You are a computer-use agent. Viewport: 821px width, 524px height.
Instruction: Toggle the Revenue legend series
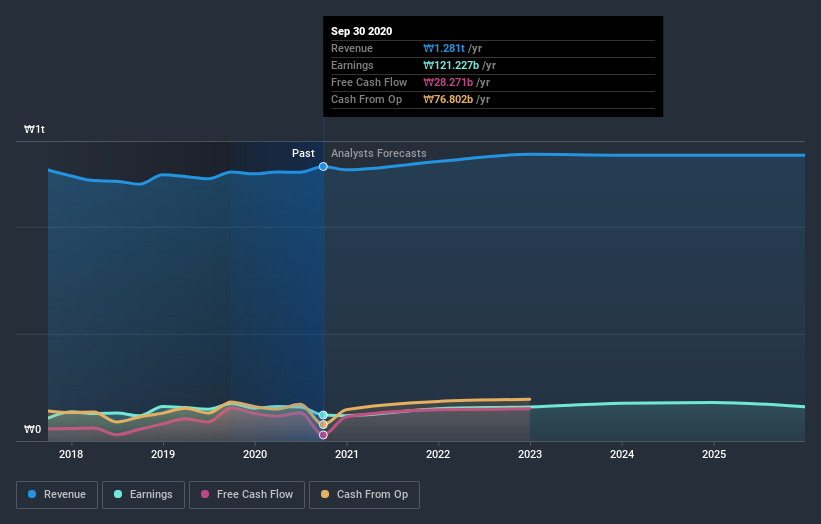(x=57, y=495)
